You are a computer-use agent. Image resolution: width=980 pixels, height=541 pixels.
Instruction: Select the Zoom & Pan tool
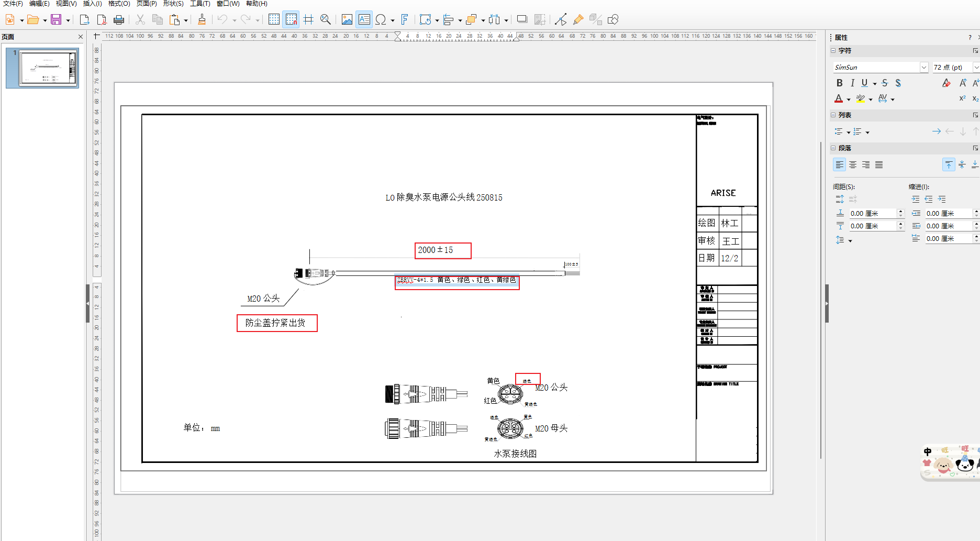pyautogui.click(x=325, y=19)
